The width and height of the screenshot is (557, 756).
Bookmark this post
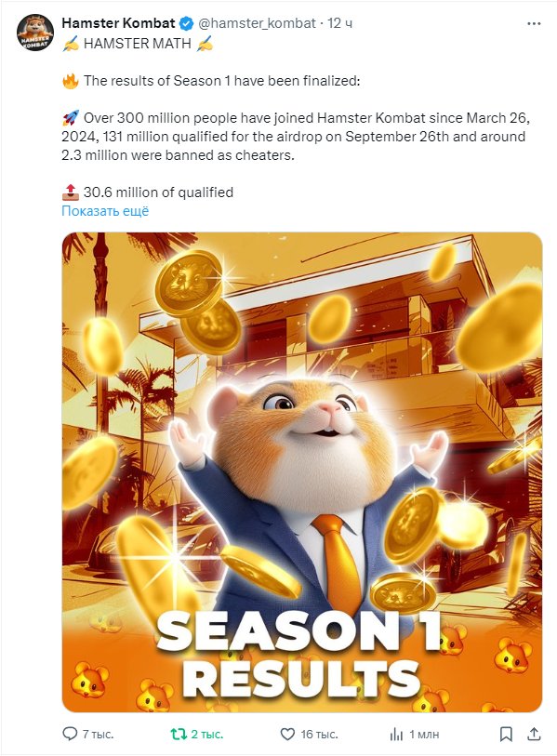[x=506, y=734]
